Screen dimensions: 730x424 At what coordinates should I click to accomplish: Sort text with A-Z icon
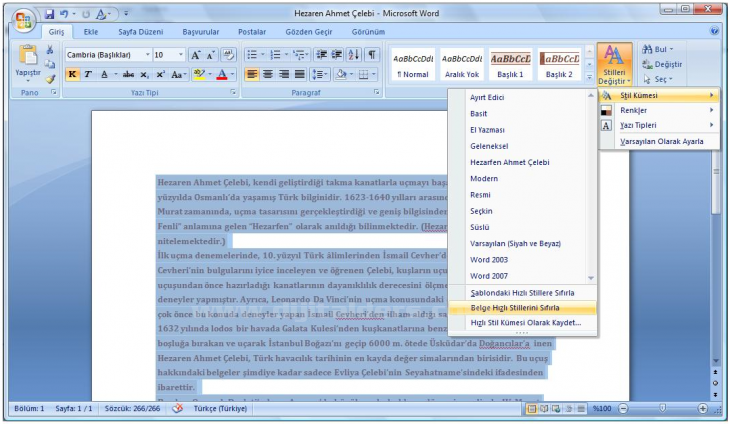[353, 55]
